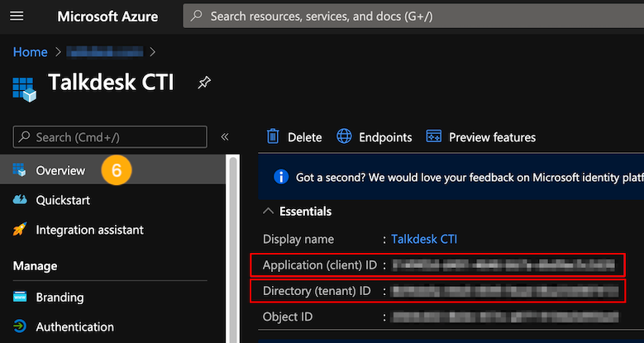Click the Overview grid icon
The width and height of the screenshot is (644, 343).
pyautogui.click(x=19, y=169)
